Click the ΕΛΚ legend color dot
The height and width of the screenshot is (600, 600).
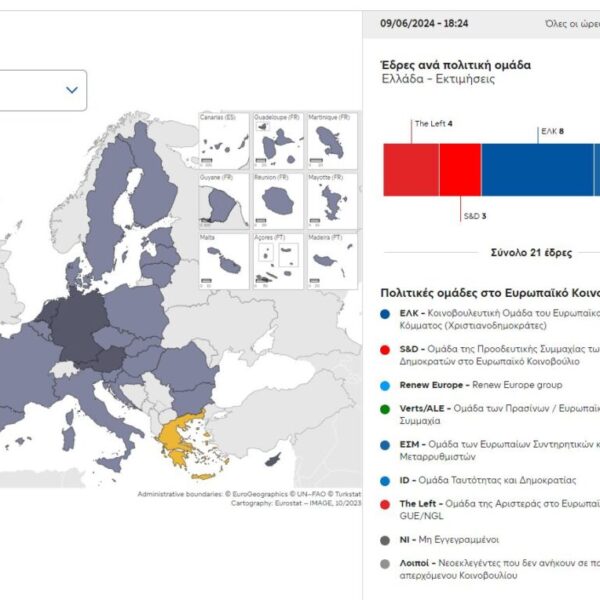[x=385, y=314]
